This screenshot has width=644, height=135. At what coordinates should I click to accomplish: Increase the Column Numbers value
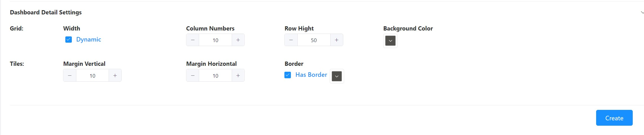(238, 40)
